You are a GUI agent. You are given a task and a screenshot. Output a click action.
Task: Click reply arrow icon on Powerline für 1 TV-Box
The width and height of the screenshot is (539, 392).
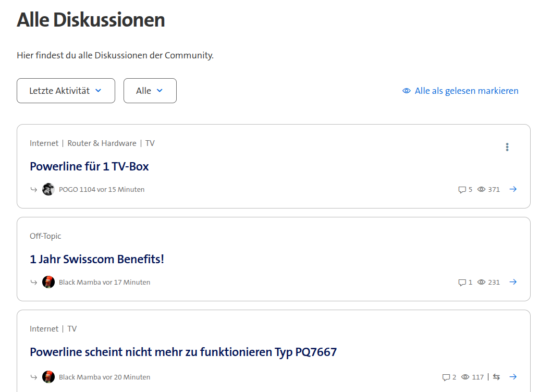pyautogui.click(x=34, y=189)
